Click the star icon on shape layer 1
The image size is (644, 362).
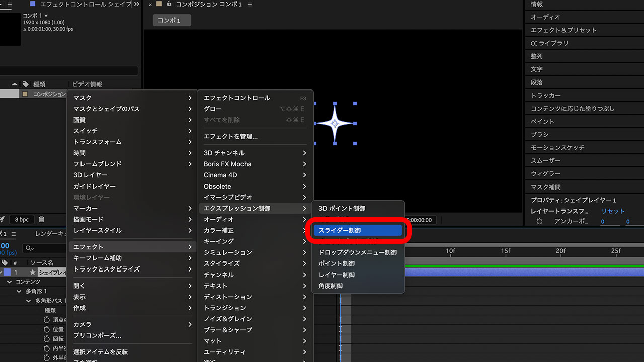pos(33,272)
